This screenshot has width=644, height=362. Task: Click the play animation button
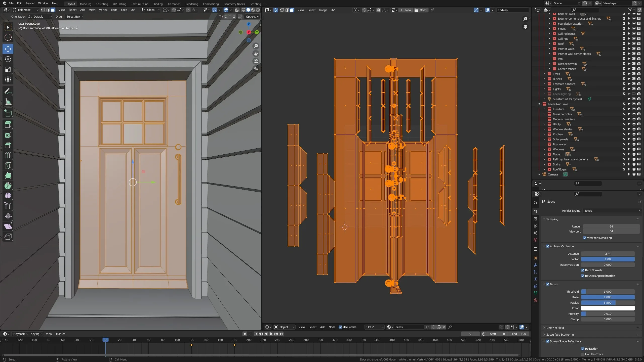271,334
